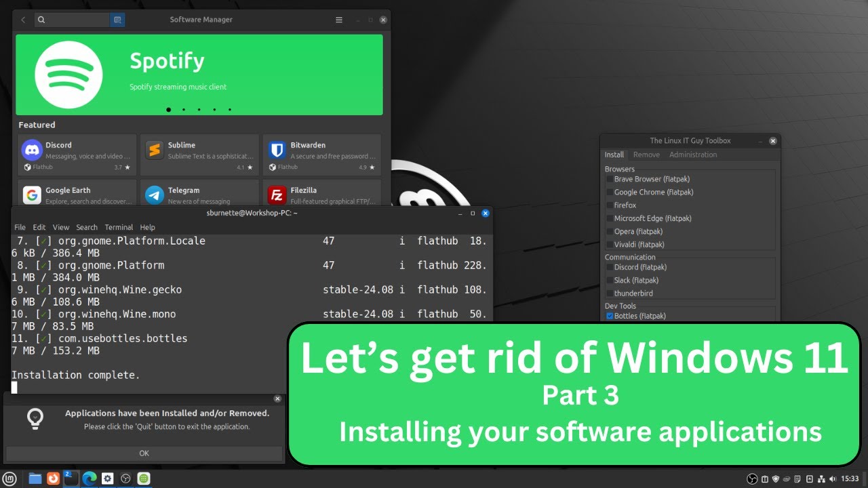Open the Filezilla app tile
868x488 pixels.
tap(321, 192)
